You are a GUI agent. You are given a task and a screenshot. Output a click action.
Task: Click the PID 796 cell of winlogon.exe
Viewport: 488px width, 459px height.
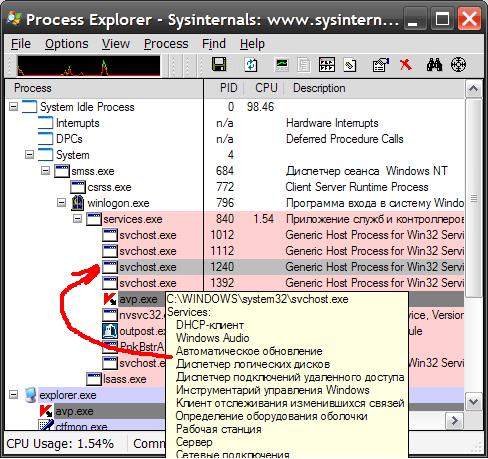point(225,203)
